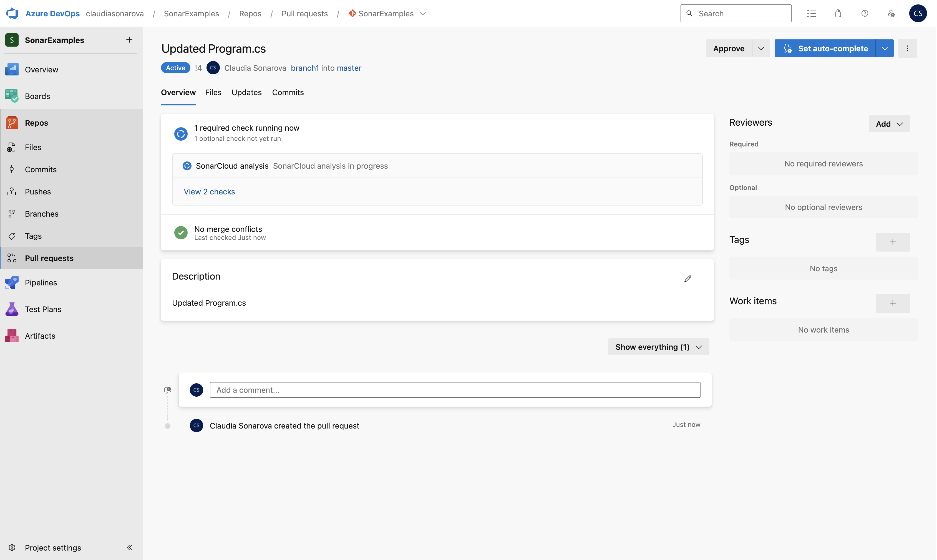
Task: Open the CS account avatar in header
Action: click(x=918, y=14)
